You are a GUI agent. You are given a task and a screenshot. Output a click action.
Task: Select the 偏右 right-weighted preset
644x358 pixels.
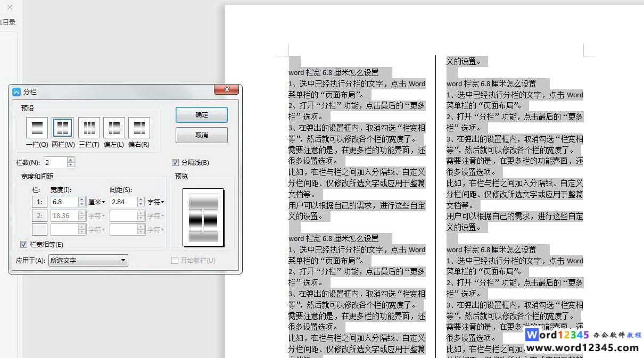pos(139,128)
